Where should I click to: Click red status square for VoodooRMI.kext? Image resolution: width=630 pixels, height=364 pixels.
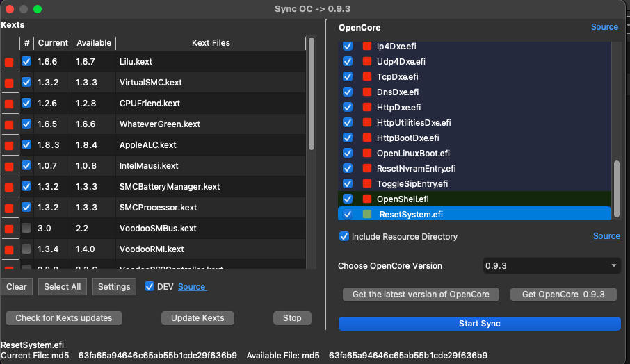(x=9, y=250)
